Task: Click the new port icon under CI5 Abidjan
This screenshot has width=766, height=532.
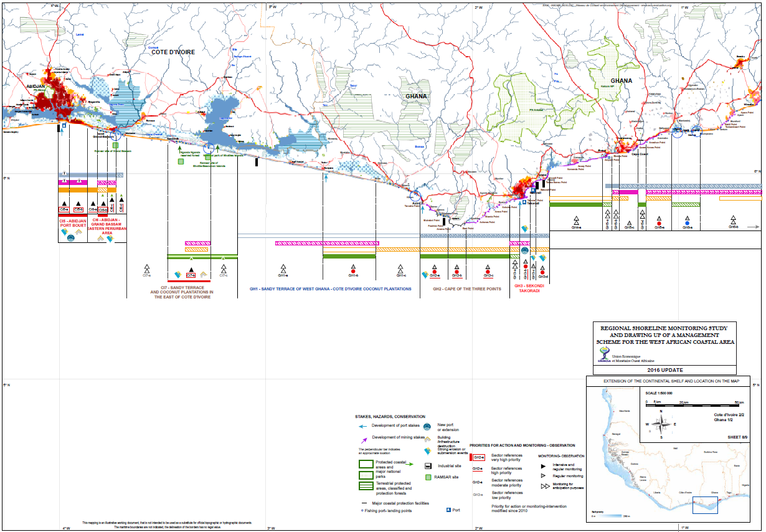Action: (x=71, y=239)
